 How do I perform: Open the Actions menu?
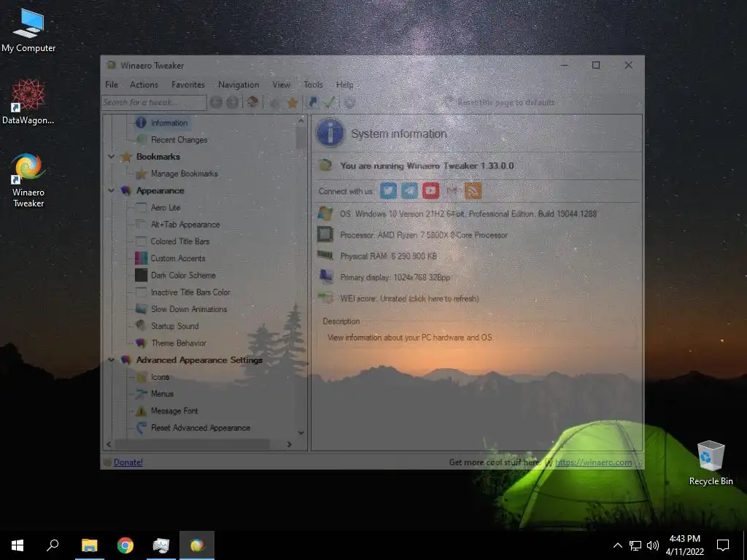click(144, 85)
